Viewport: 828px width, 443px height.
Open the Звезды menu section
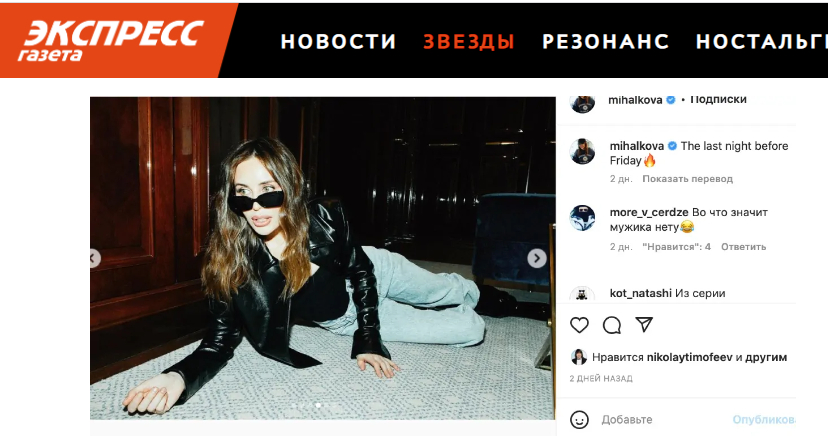point(469,42)
